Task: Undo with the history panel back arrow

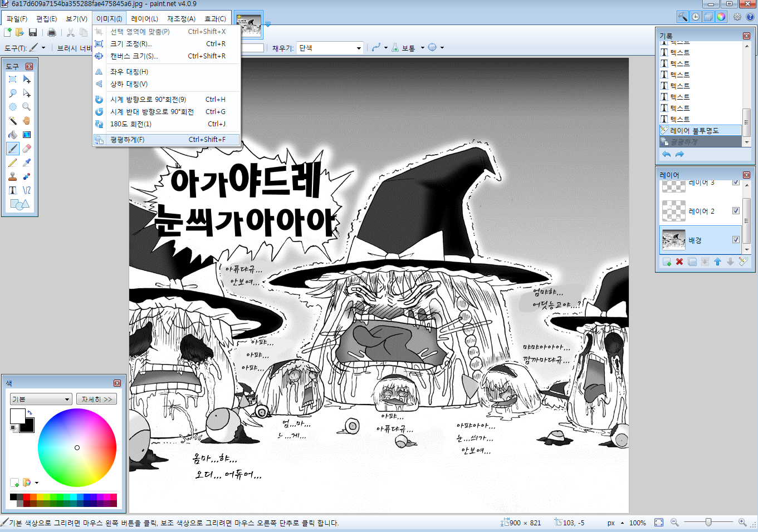Action: tap(667, 154)
